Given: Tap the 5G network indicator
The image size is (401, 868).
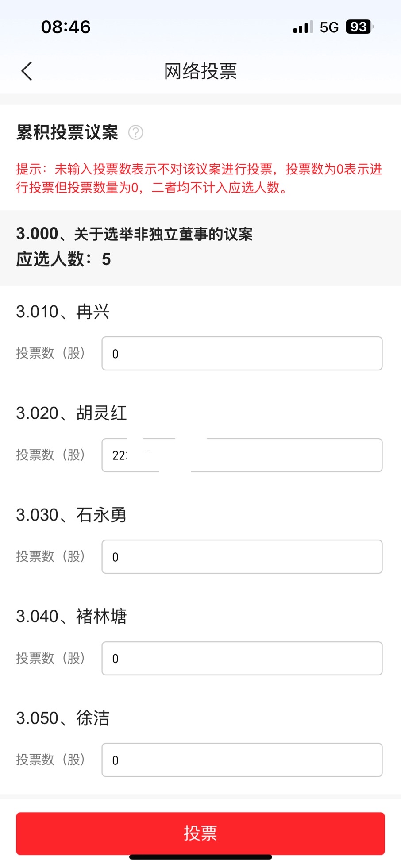Looking at the screenshot, I should (329, 27).
